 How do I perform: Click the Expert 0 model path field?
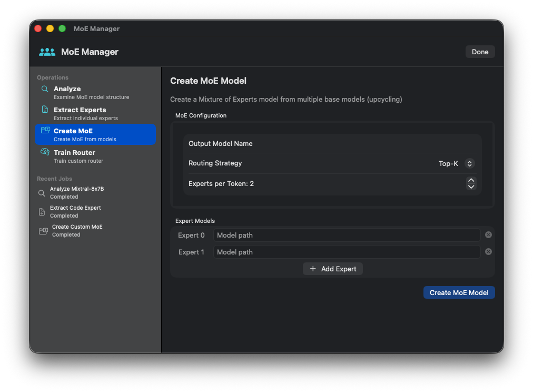click(x=347, y=235)
